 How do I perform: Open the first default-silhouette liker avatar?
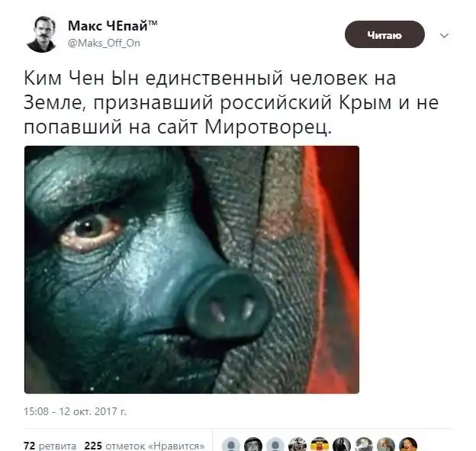point(230,445)
